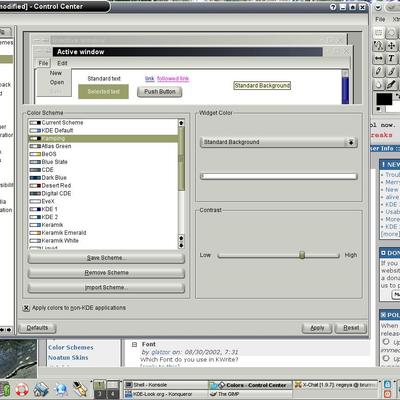Select the Move tool in GIMP toolbox
400x400 pixels.
tap(392, 46)
